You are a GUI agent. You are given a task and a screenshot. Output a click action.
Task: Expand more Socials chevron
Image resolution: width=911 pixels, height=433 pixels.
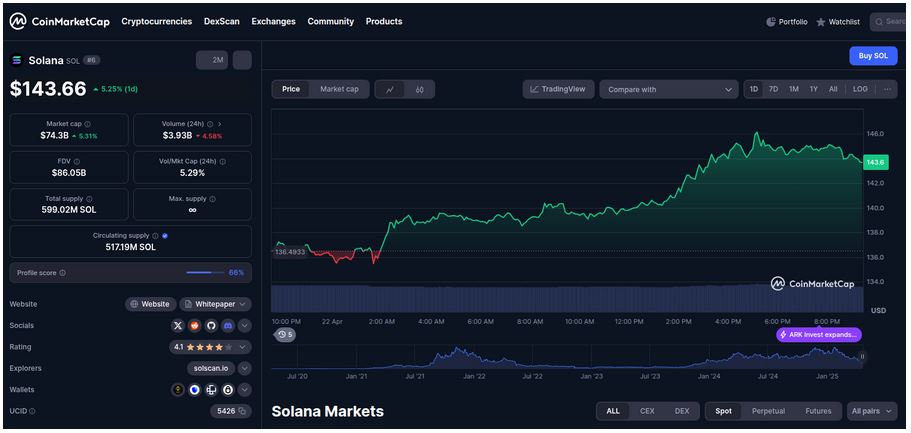point(245,325)
